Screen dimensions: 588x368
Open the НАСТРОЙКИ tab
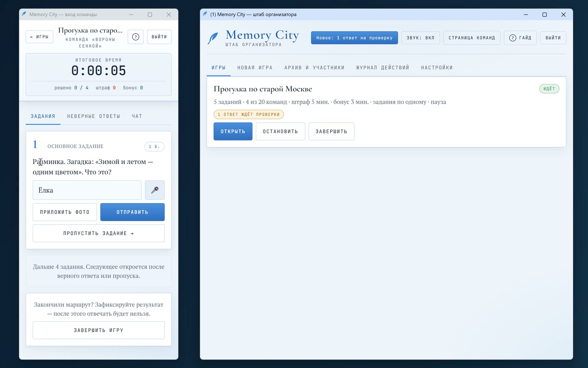click(x=437, y=68)
